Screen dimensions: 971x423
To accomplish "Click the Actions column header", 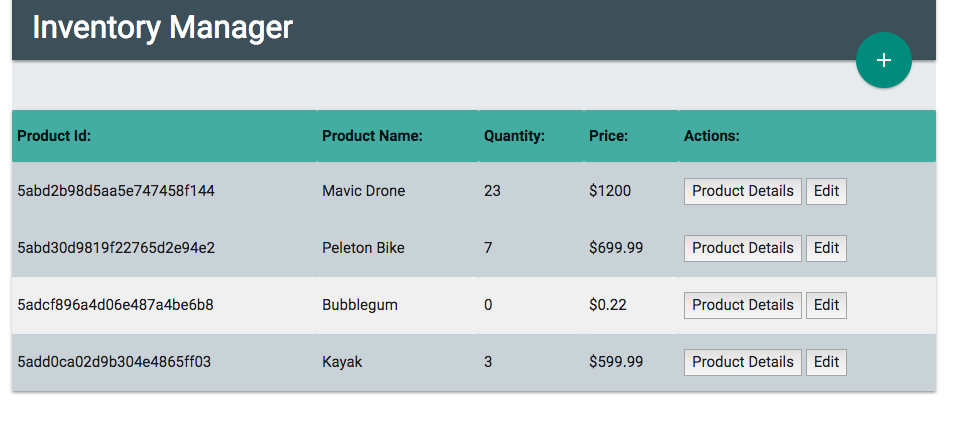I will click(712, 136).
